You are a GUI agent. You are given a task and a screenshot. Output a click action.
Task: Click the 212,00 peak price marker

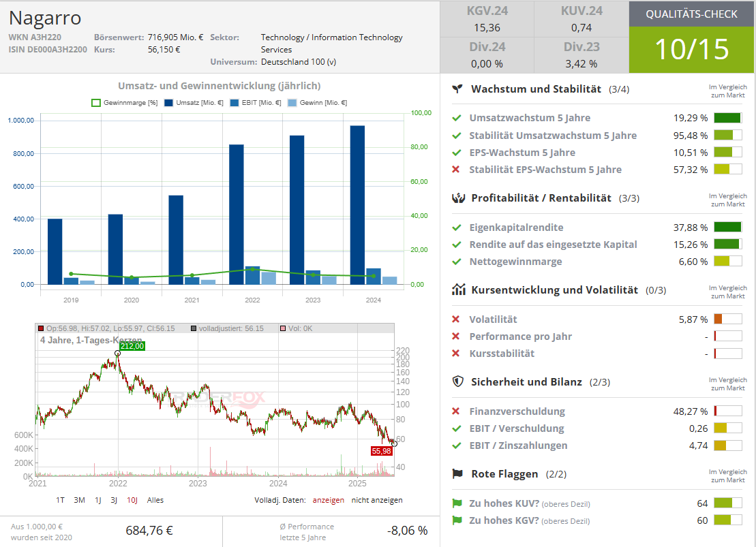click(x=132, y=346)
